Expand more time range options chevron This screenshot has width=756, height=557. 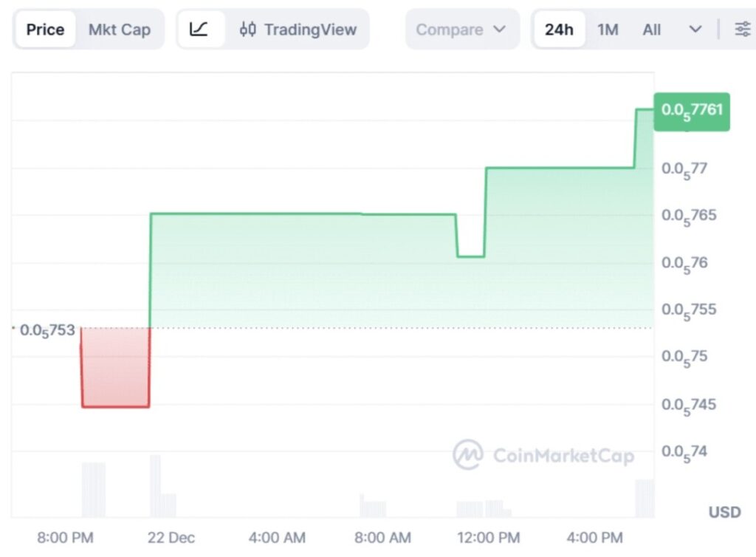[695, 30]
